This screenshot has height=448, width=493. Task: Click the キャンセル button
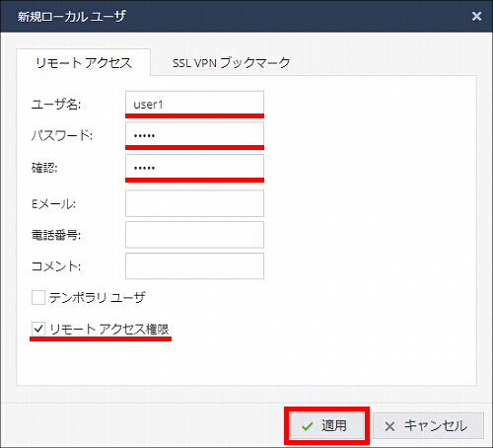(428, 425)
